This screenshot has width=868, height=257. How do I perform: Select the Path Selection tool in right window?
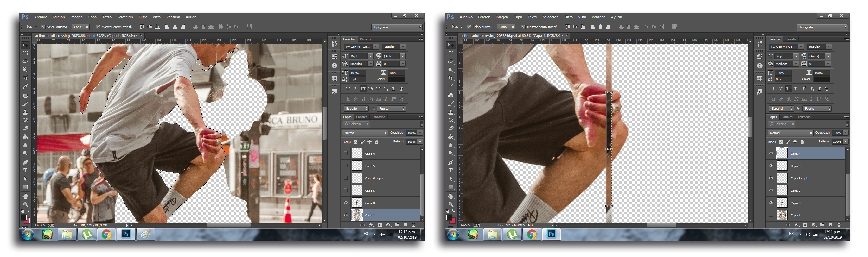tap(451, 179)
